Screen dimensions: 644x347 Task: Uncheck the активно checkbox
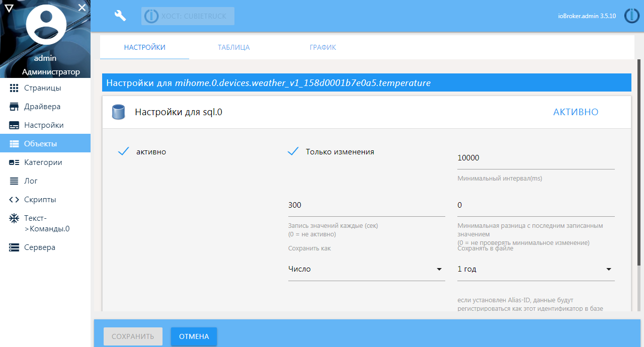123,151
